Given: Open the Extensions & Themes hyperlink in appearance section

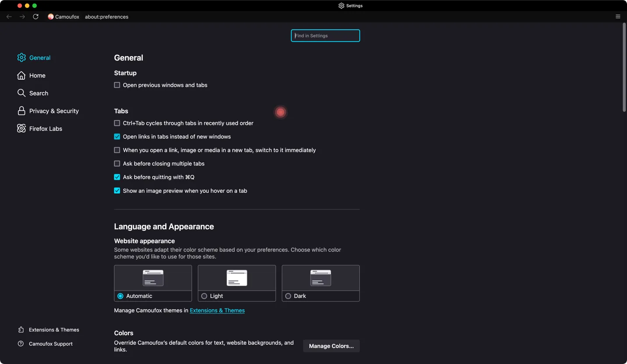Looking at the screenshot, I should pos(217,310).
